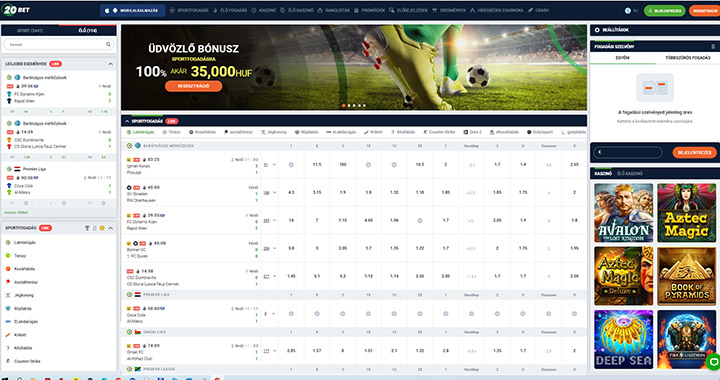
Task: Select Tenisz tab in center sports bar
Action: (x=172, y=132)
